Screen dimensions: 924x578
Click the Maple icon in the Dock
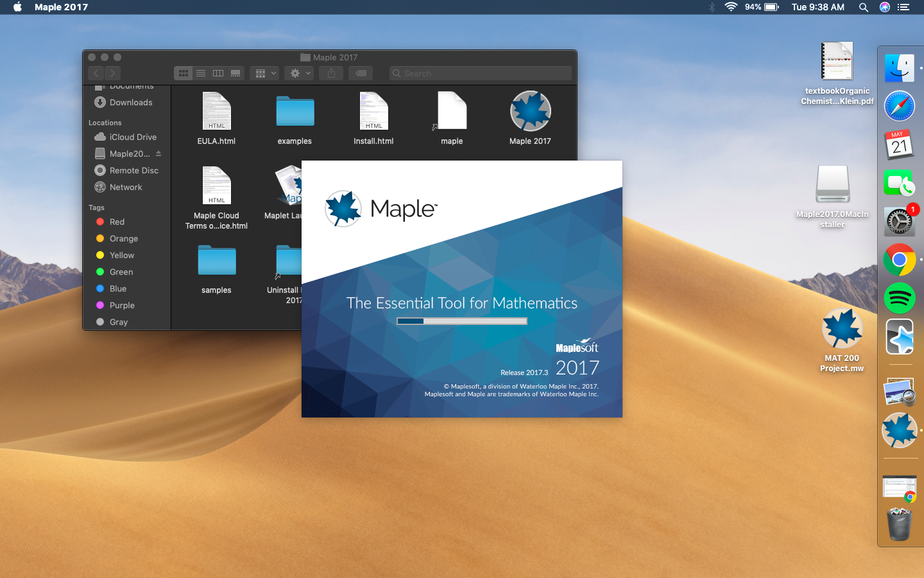pyautogui.click(x=900, y=430)
